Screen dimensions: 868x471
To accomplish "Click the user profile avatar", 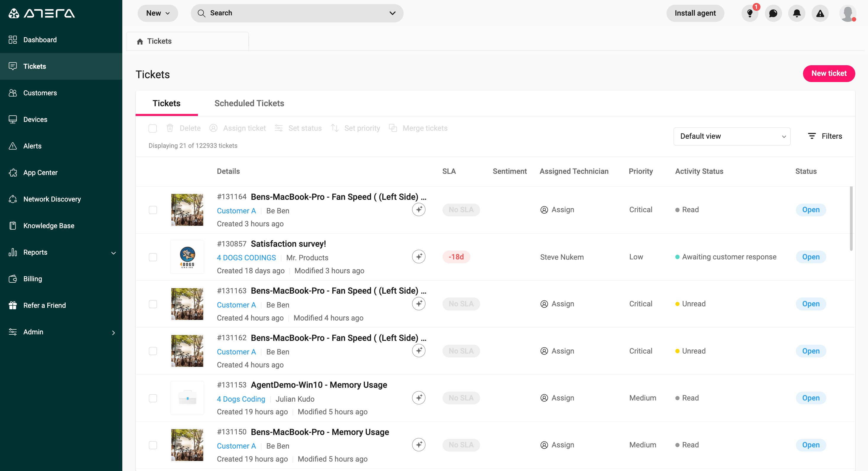I will pyautogui.click(x=847, y=13).
